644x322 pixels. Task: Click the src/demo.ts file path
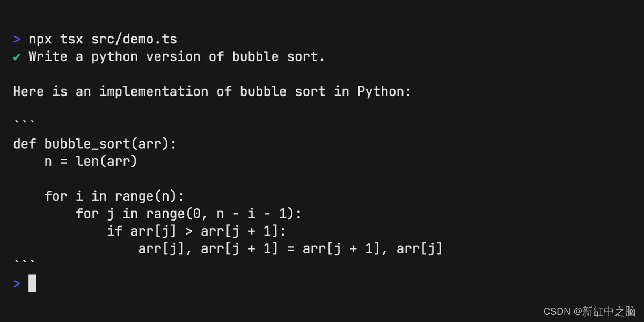point(134,39)
